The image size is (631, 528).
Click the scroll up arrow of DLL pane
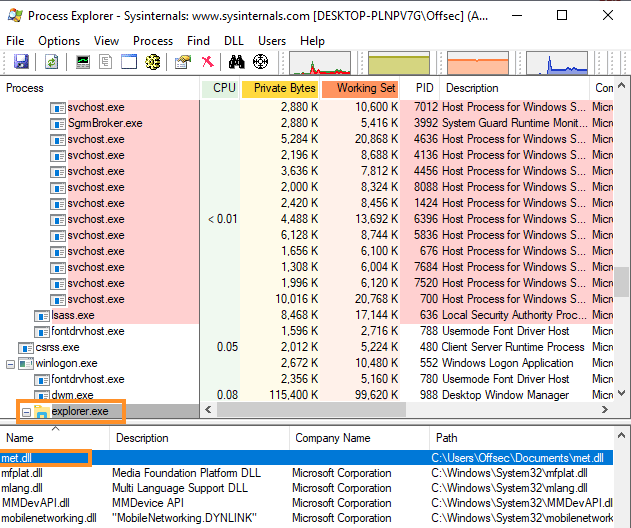[621, 436]
